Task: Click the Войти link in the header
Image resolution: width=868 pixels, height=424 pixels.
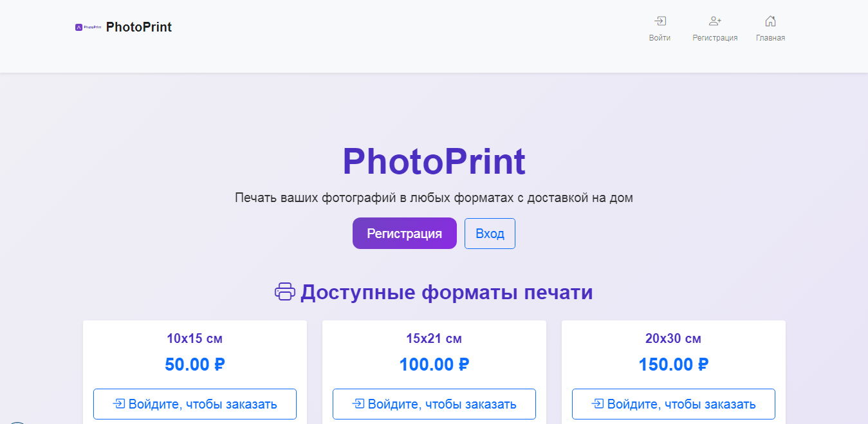Action: tap(660, 37)
